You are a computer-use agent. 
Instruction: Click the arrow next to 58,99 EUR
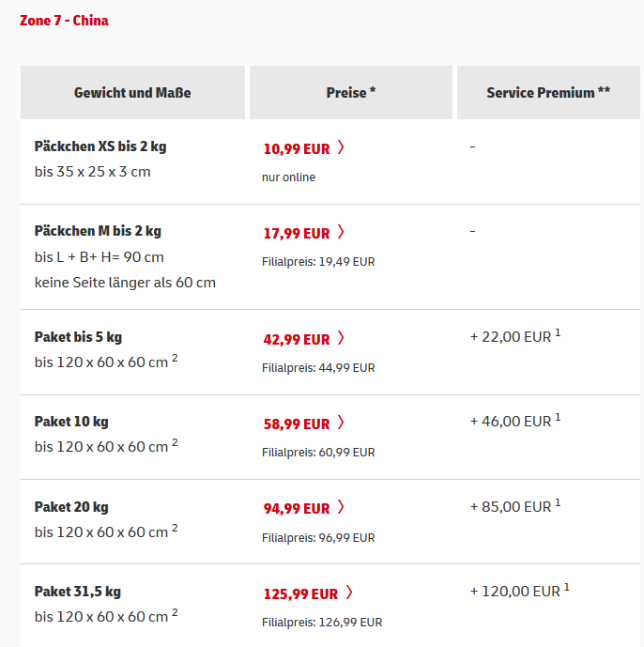[x=341, y=423]
